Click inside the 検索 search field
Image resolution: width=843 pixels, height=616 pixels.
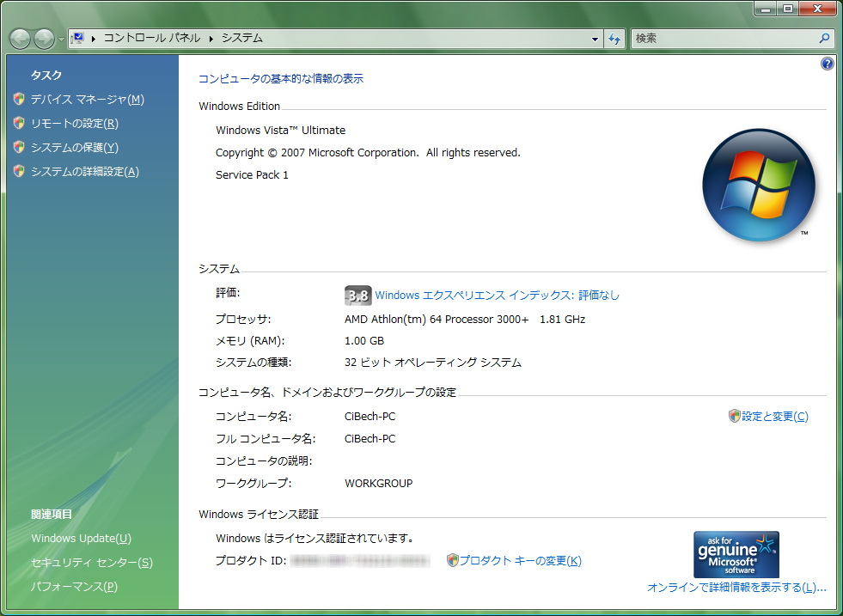pos(722,39)
